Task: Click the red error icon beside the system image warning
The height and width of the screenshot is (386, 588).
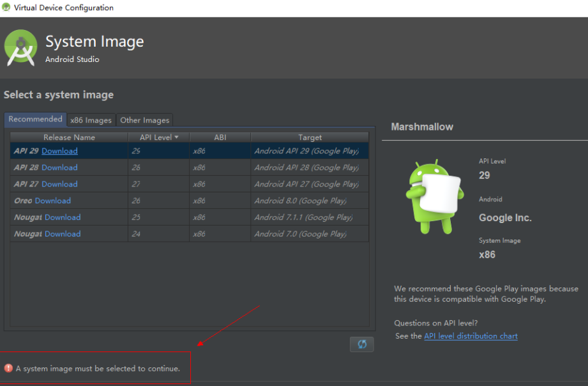Action: 8,368
